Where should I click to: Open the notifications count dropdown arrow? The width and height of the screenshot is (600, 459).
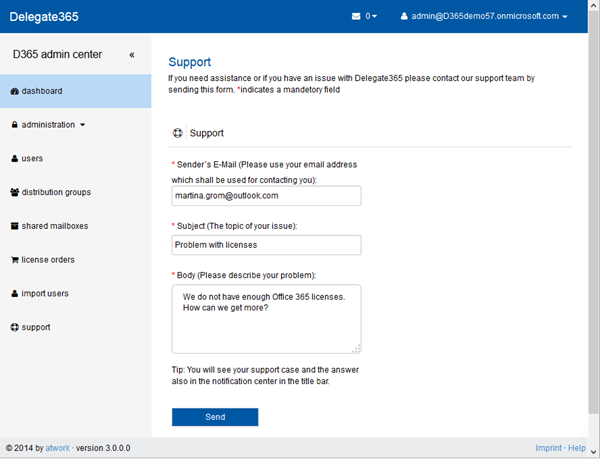[374, 17]
